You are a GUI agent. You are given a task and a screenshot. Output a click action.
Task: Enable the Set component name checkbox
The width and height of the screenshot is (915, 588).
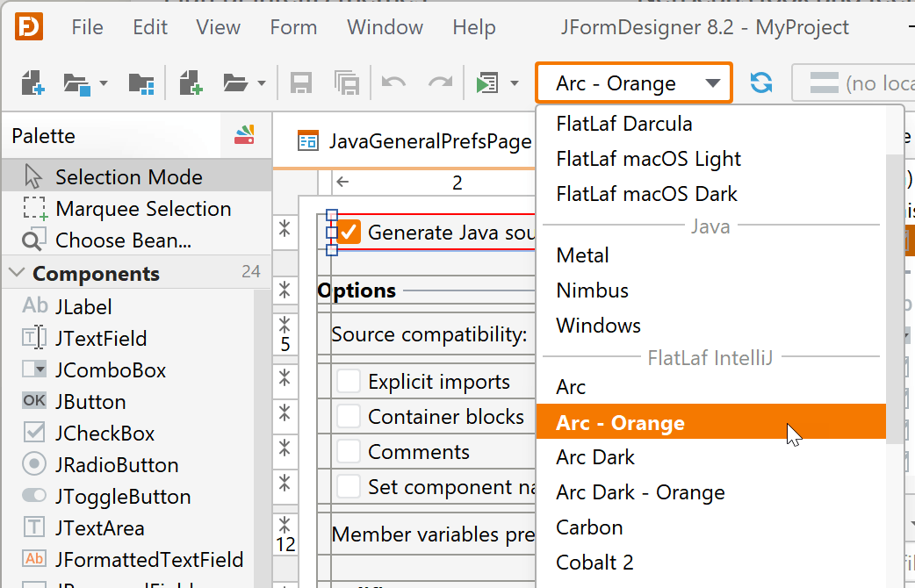click(x=349, y=486)
